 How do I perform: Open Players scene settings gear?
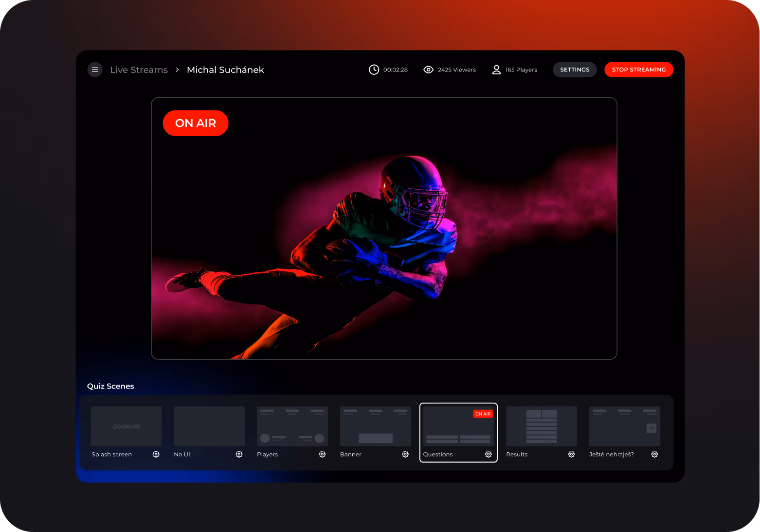322,454
